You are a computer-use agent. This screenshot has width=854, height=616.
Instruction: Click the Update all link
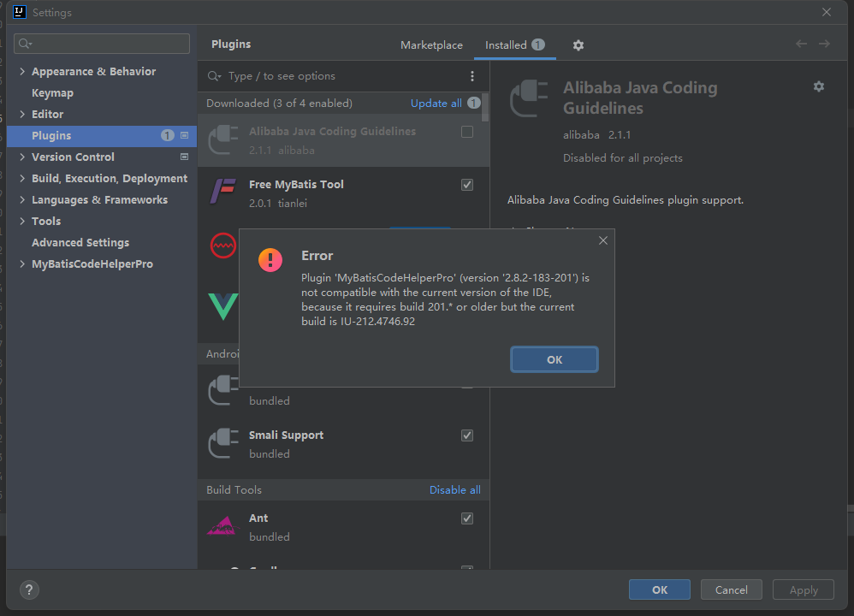click(x=436, y=104)
